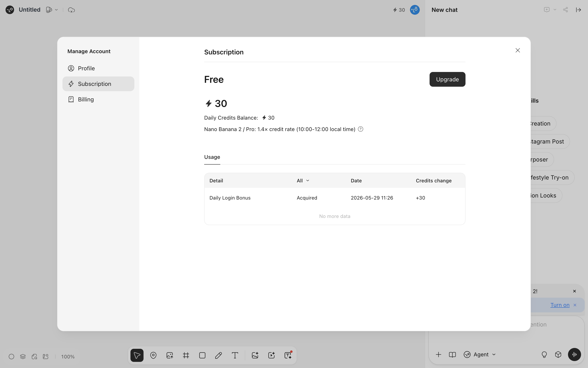The height and width of the screenshot is (368, 588).
Task: Click the upload image tool icon
Action: 170,355
